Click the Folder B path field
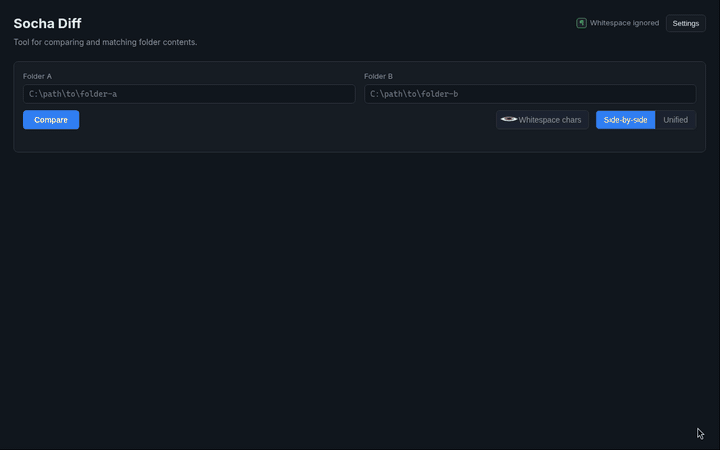 pos(530,94)
